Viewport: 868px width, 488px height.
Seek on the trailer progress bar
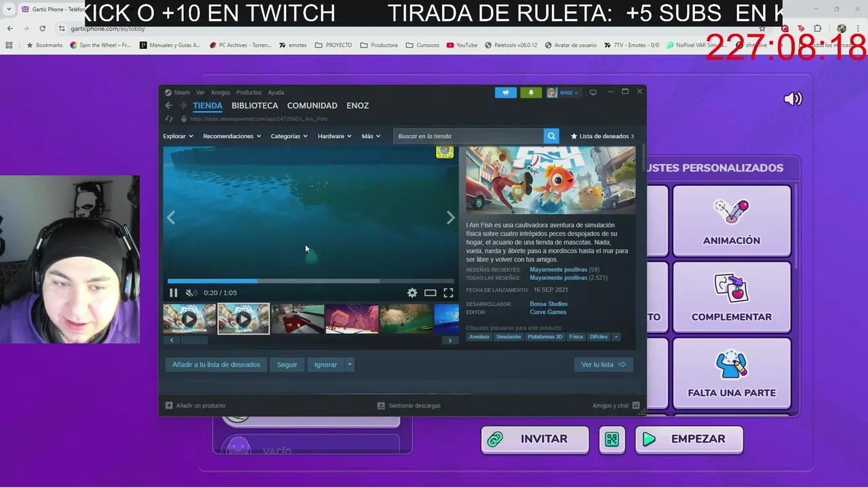pyautogui.click(x=311, y=281)
